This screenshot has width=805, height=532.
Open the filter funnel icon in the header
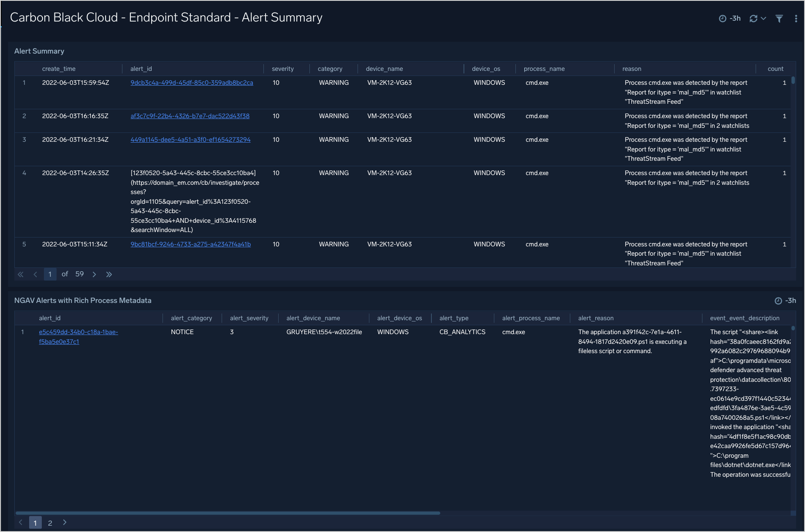pos(779,19)
